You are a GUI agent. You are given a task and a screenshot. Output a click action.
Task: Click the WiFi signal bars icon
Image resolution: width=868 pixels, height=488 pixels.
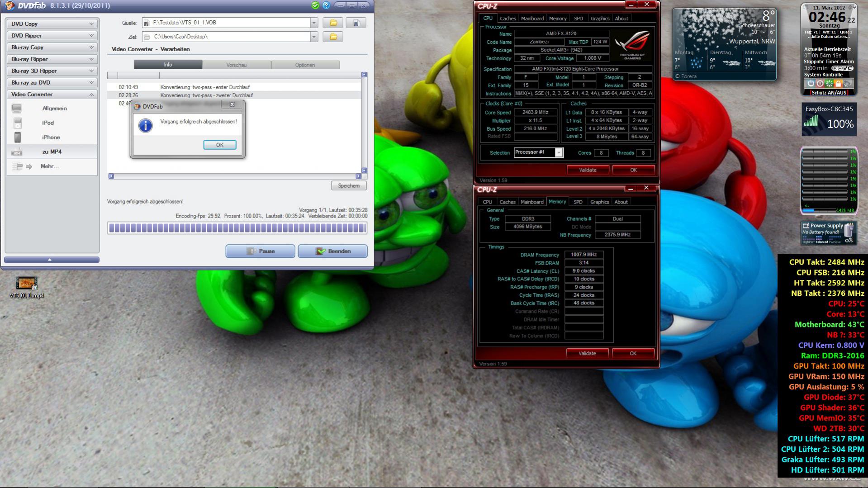pyautogui.click(x=811, y=121)
